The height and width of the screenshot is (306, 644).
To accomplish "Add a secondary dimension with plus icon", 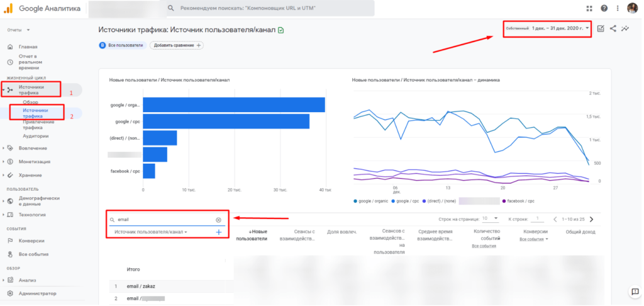I will [218, 232].
